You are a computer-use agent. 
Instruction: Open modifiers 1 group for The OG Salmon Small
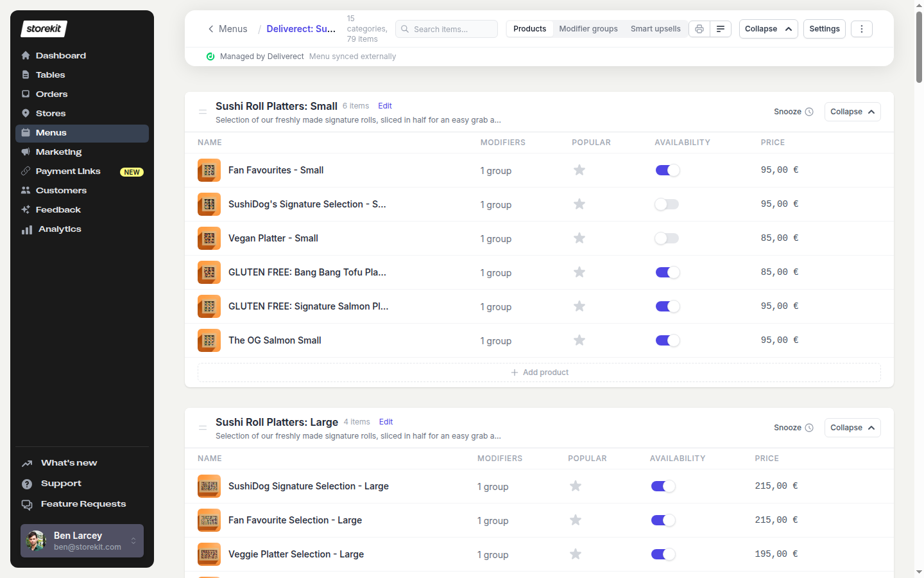coord(496,341)
